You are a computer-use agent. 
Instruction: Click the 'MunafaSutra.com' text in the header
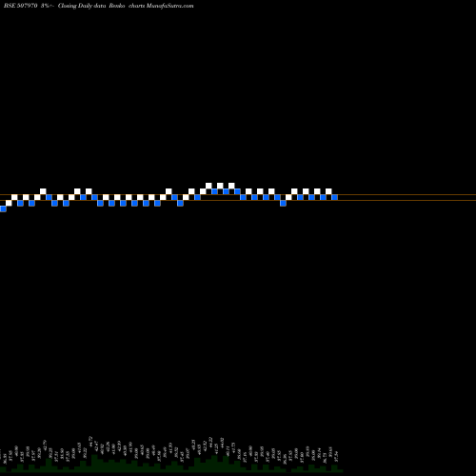pyautogui.click(x=169, y=6)
